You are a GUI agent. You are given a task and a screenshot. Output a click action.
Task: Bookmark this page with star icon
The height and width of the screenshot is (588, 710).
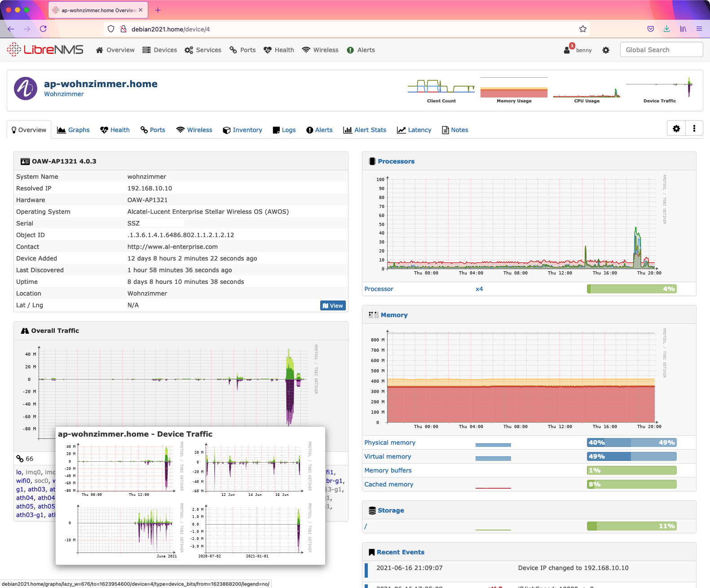click(x=583, y=29)
